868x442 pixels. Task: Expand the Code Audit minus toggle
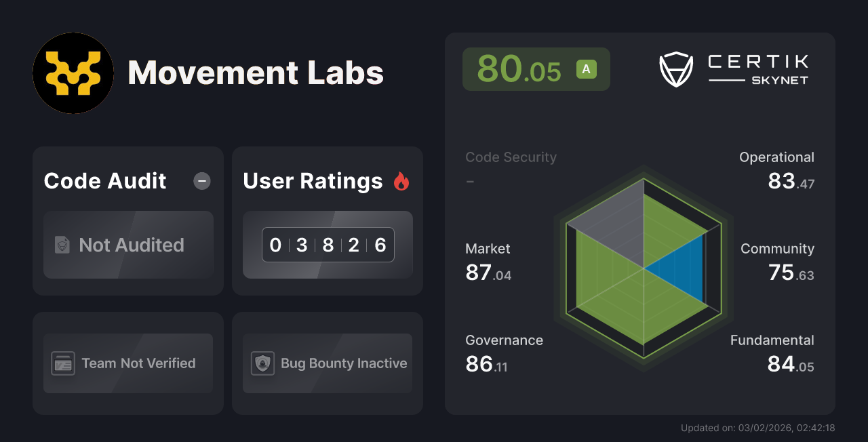tap(201, 180)
